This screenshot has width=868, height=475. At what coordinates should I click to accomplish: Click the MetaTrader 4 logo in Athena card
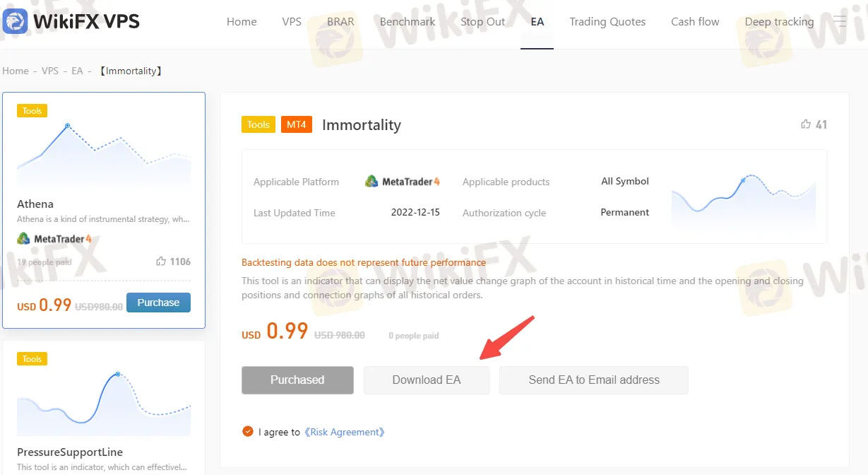pos(54,239)
